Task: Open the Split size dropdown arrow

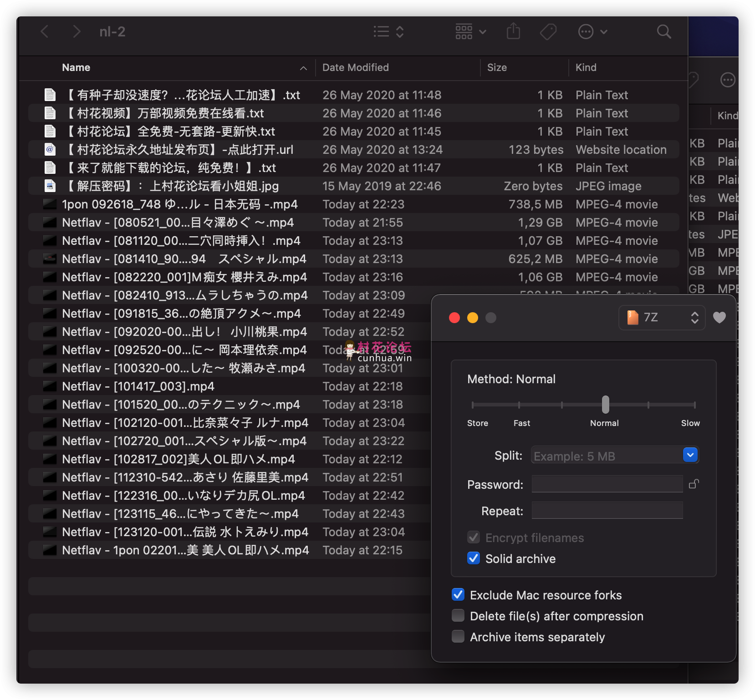Action: pos(690,455)
